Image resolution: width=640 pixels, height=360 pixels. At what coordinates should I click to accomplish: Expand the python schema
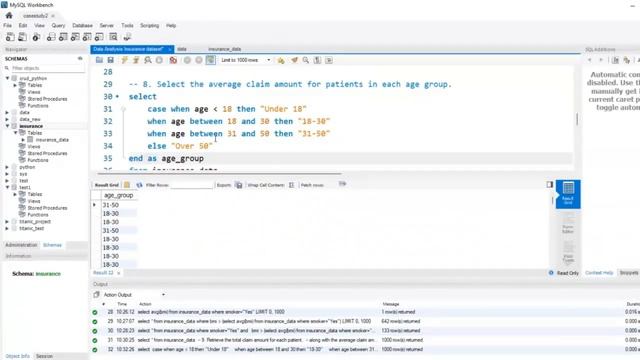coord(7,167)
